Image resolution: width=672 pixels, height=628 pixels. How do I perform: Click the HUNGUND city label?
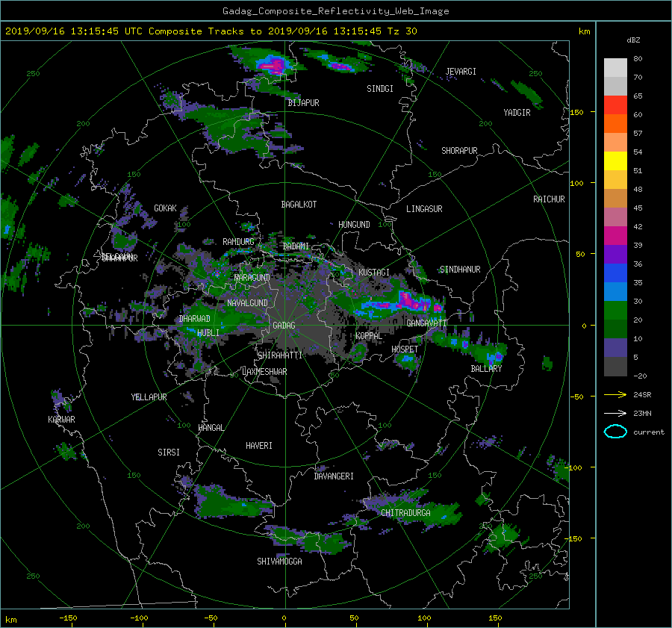coord(354,225)
